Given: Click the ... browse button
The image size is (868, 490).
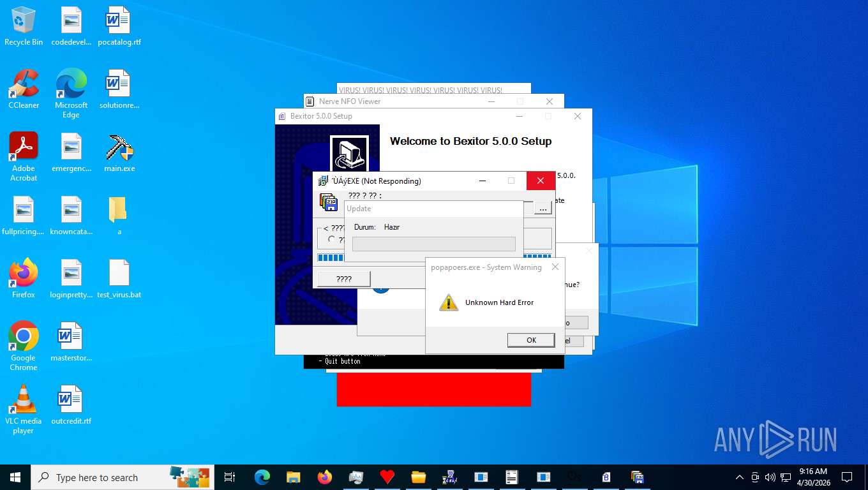Looking at the screenshot, I should pyautogui.click(x=542, y=208).
